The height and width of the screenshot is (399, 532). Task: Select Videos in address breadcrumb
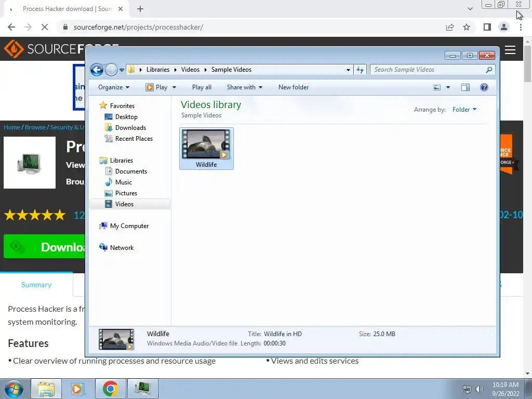[x=190, y=70]
